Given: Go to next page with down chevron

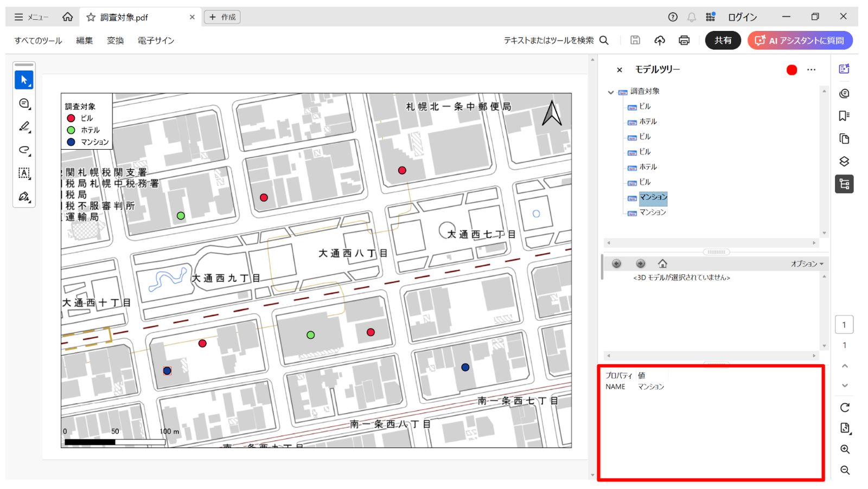Looking at the screenshot, I should (x=845, y=385).
